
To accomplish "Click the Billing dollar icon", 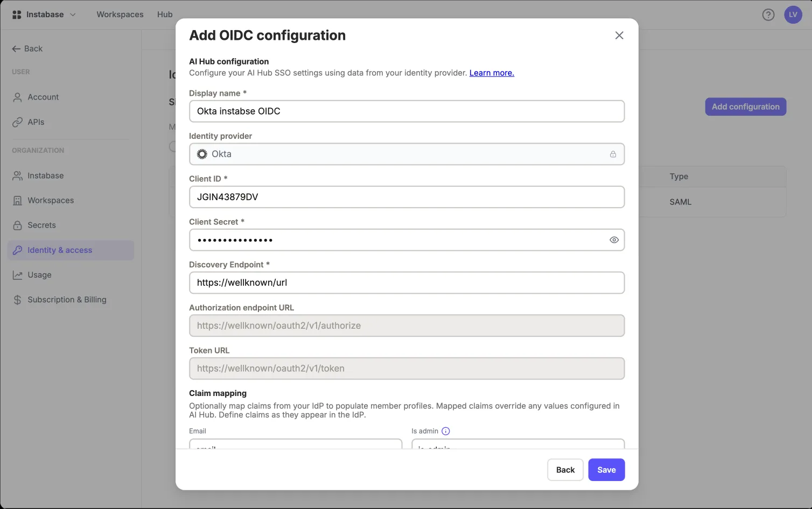I will (x=17, y=300).
